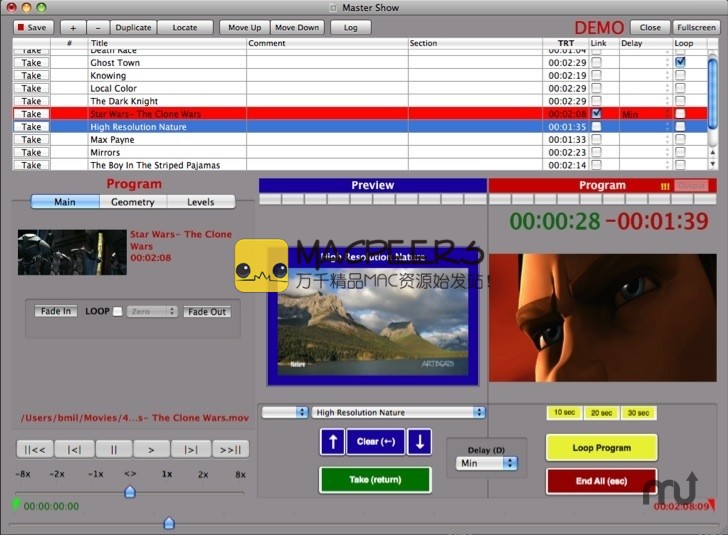Enable Loop checkbox for Knowing
Viewport: 728px width, 535px height.
point(680,75)
